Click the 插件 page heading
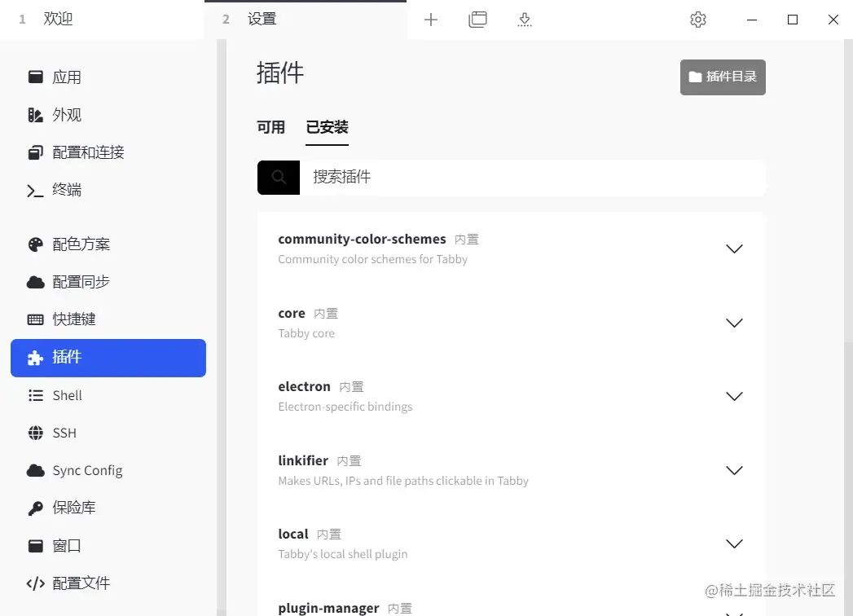Viewport: 853px width, 616px height. tap(280, 73)
